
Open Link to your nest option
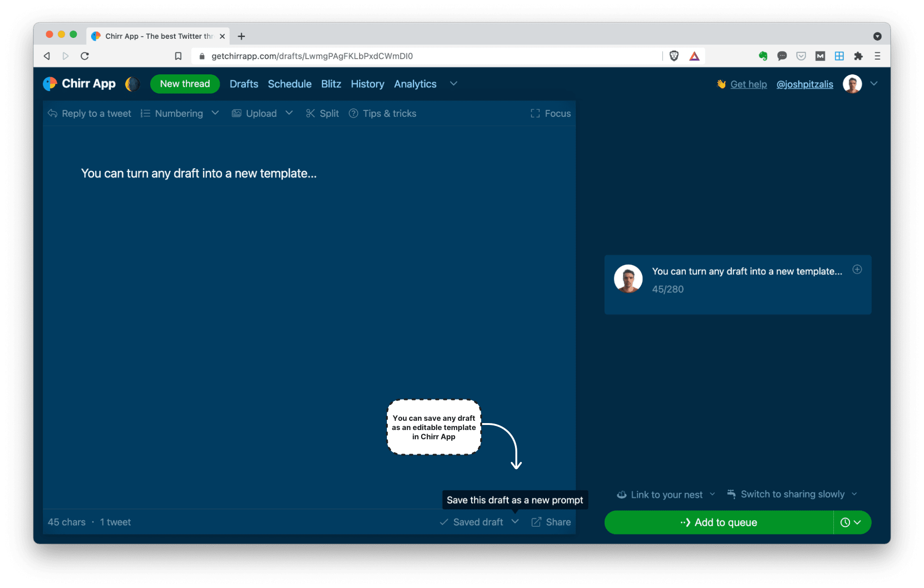(666, 495)
